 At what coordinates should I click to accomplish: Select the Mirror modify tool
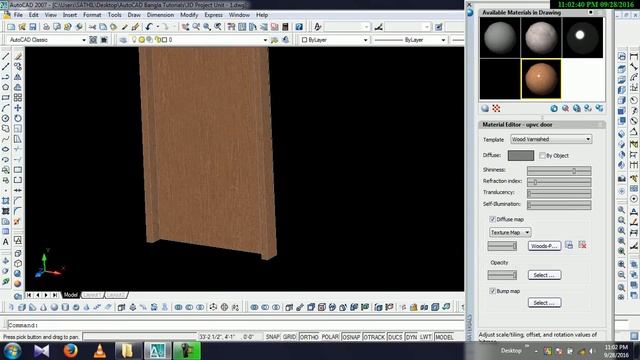tap(18, 77)
